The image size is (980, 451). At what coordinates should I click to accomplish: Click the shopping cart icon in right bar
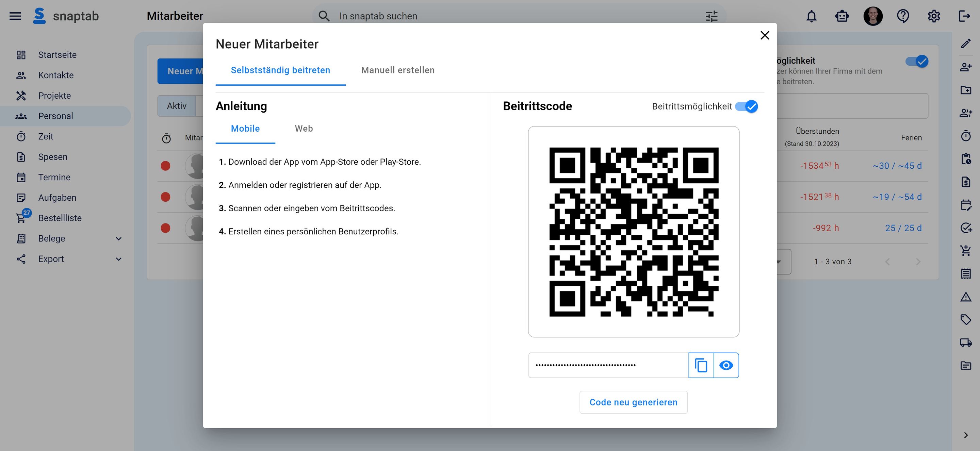(966, 251)
